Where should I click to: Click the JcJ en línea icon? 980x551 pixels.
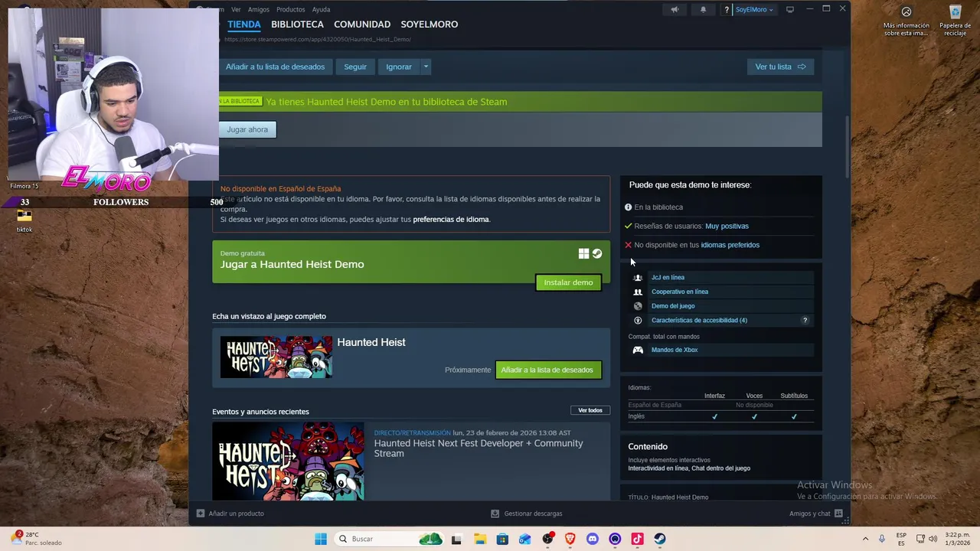coord(638,278)
